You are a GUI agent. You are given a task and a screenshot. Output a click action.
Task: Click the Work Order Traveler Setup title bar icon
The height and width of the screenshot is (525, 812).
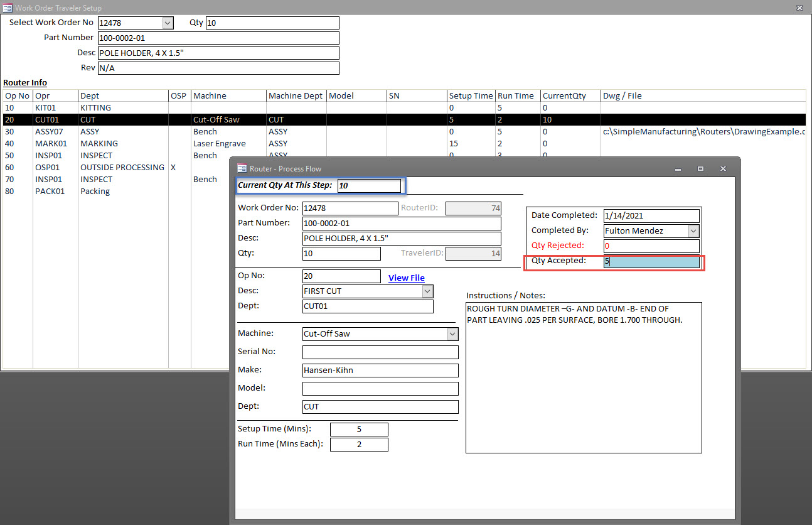click(8, 8)
